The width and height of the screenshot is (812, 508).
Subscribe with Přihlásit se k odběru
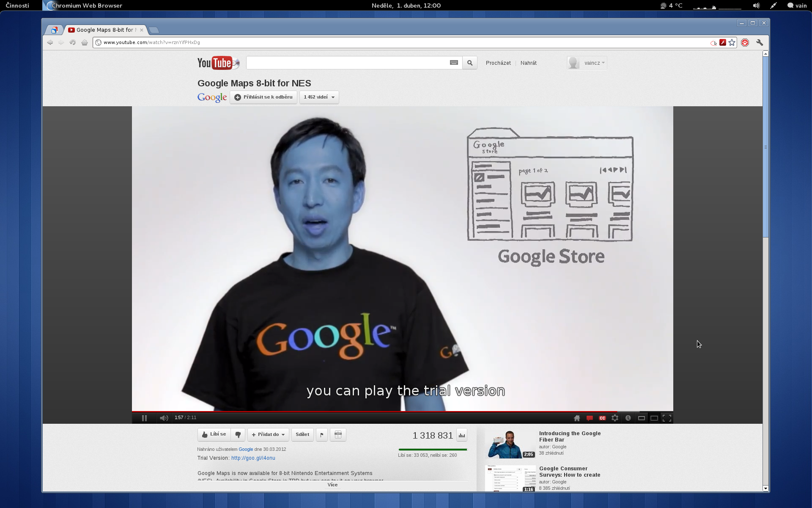point(263,97)
